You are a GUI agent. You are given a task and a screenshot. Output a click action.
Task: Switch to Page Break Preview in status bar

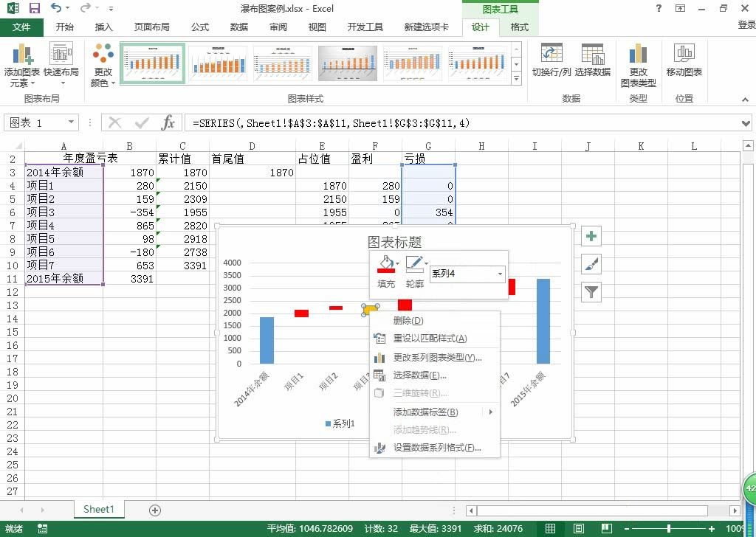(x=607, y=528)
